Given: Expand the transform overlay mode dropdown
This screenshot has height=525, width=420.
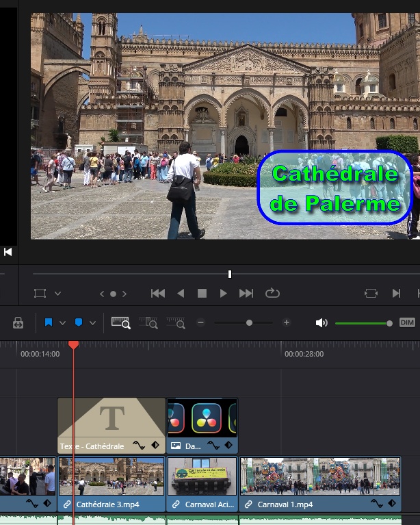Looking at the screenshot, I should [57, 294].
